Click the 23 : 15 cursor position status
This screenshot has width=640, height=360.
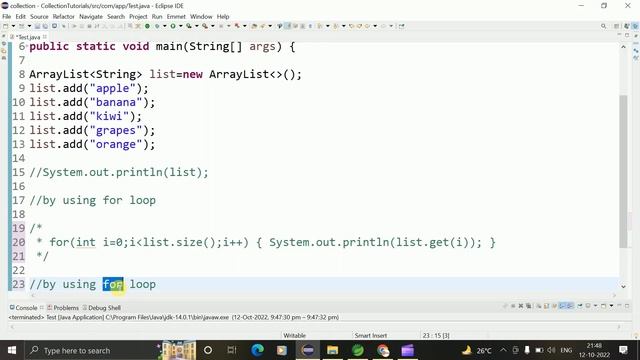436,336
